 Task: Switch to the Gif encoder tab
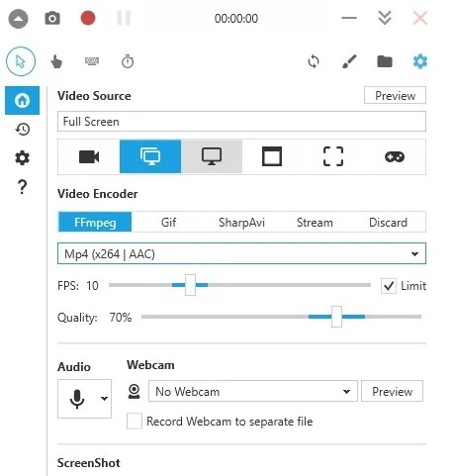168,222
